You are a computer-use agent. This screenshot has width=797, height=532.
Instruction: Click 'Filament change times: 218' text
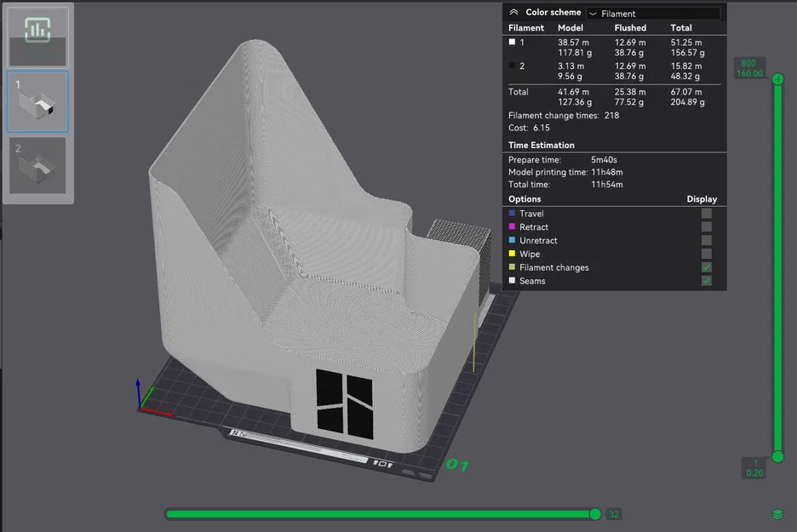(x=564, y=116)
